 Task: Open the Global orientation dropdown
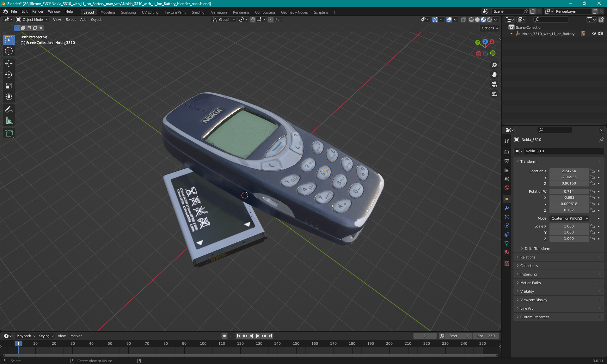click(x=224, y=20)
